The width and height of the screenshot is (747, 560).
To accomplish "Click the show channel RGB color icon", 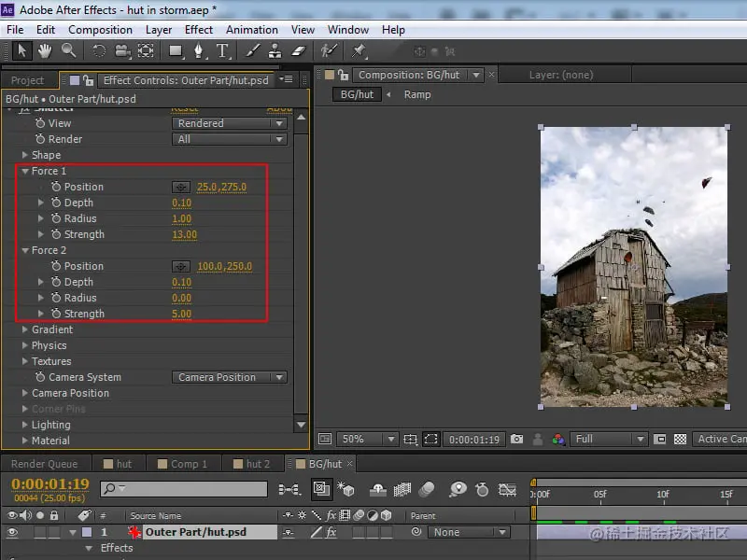I will point(558,439).
